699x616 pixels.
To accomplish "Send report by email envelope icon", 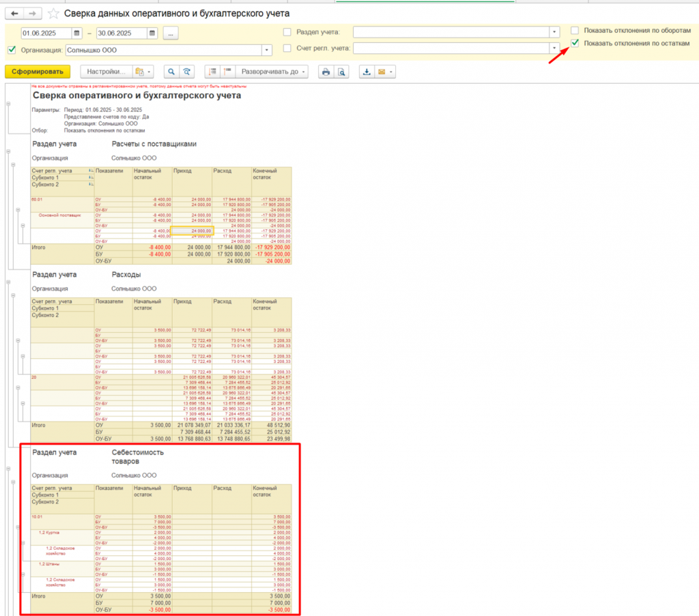I will click(382, 72).
